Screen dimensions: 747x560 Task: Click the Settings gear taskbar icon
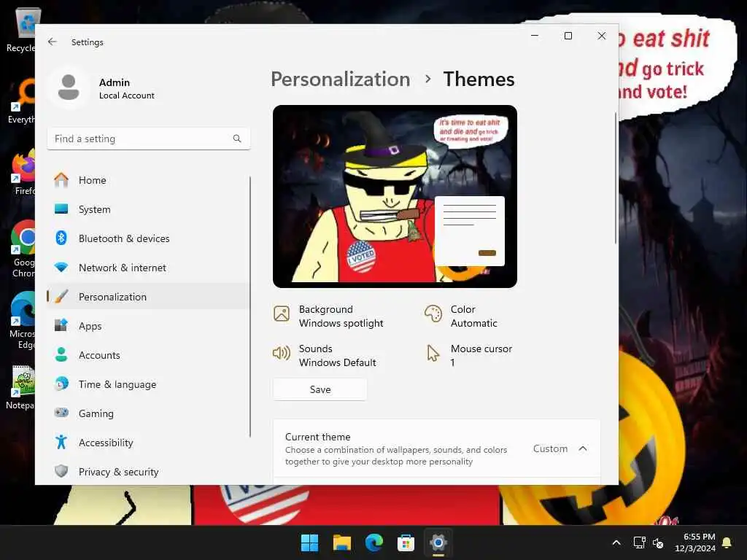(438, 542)
